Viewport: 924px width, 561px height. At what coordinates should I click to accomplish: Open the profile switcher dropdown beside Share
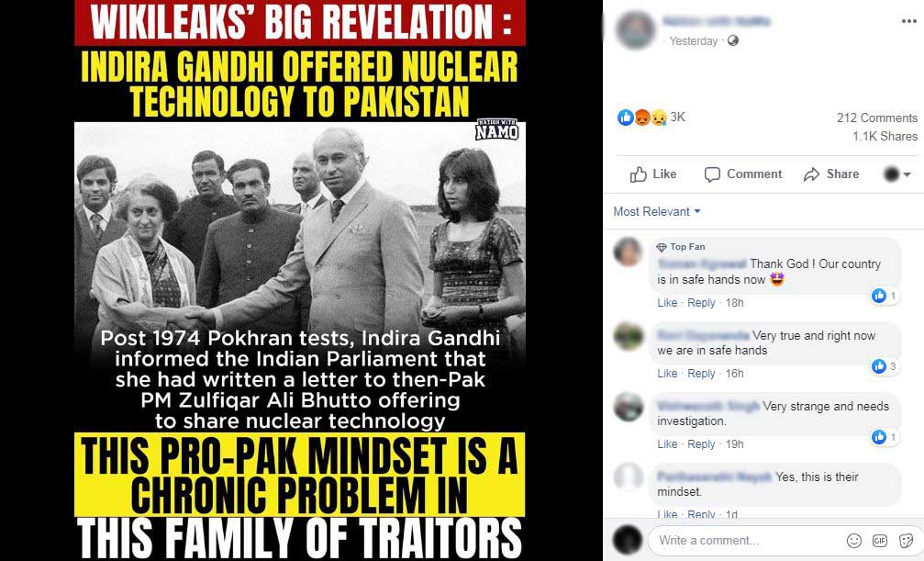click(896, 174)
